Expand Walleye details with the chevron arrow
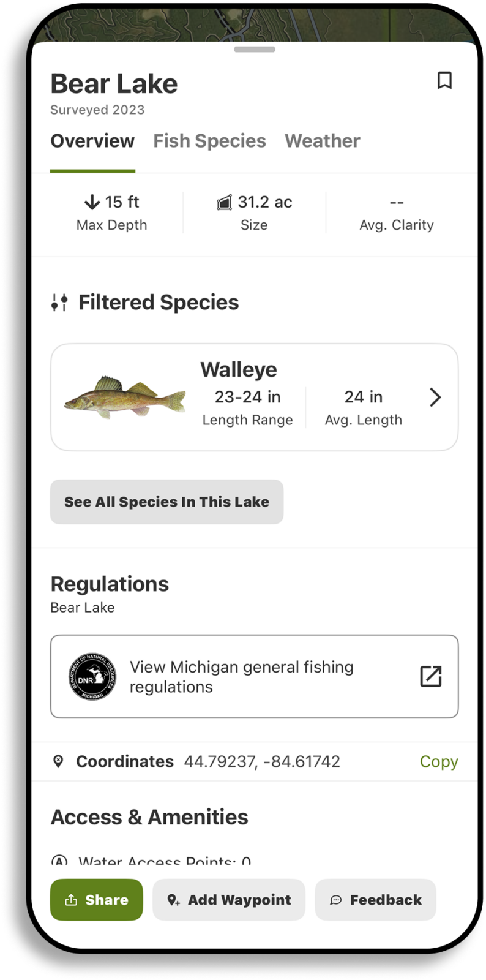Viewport: 486px width, 980px height. click(x=435, y=397)
